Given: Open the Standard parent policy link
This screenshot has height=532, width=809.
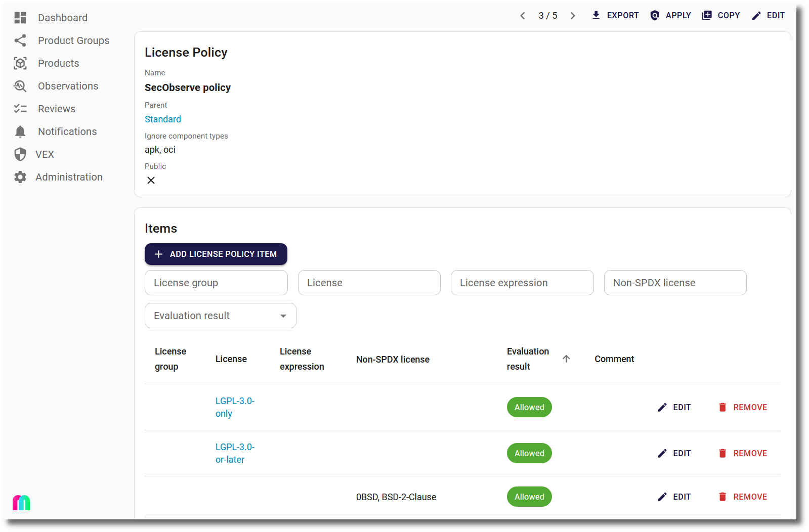Looking at the screenshot, I should 163,119.
